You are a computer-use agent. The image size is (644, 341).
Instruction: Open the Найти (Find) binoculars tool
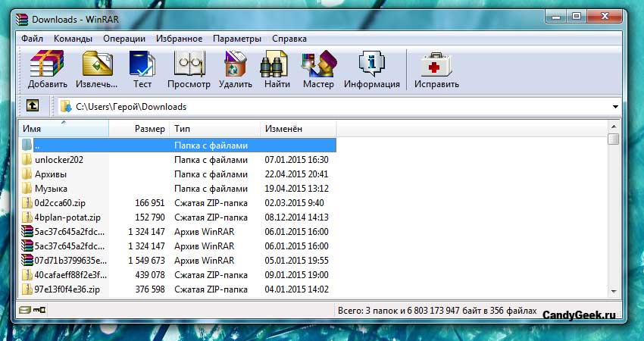274,64
